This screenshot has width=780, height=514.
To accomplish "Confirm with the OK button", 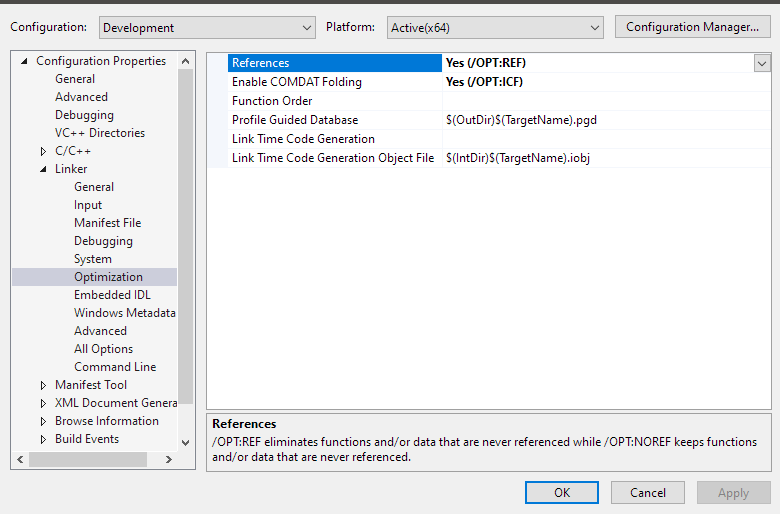I will (x=562, y=493).
